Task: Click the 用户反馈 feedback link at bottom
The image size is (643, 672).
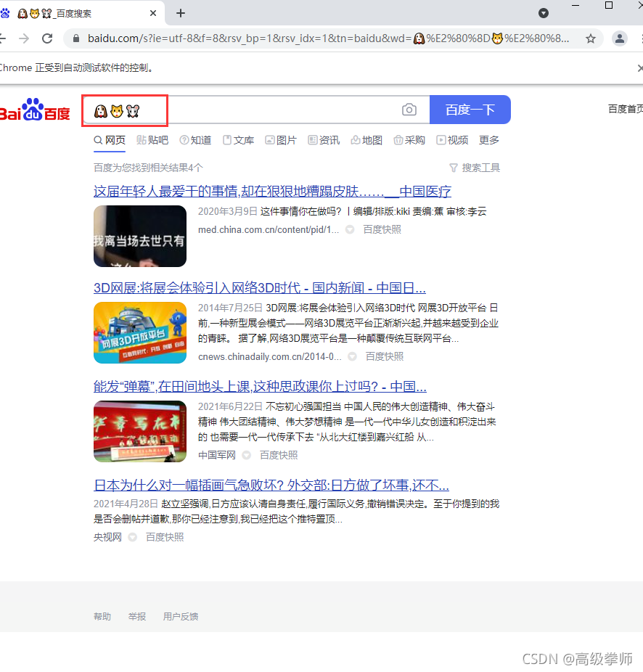Action: point(179,616)
